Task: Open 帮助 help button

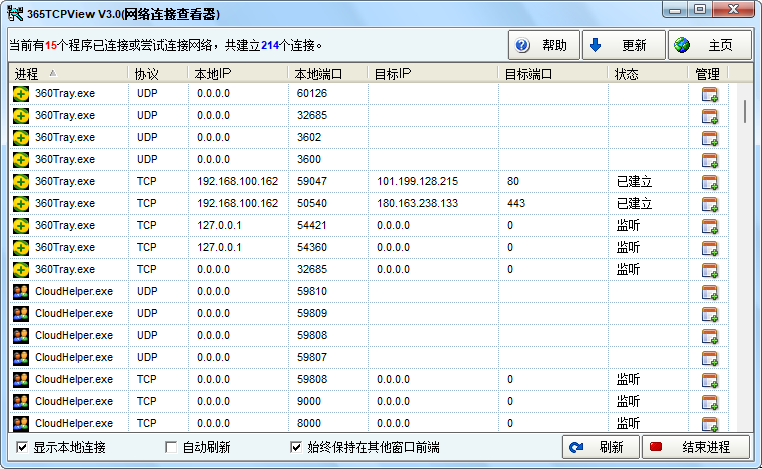Action: tap(544, 45)
